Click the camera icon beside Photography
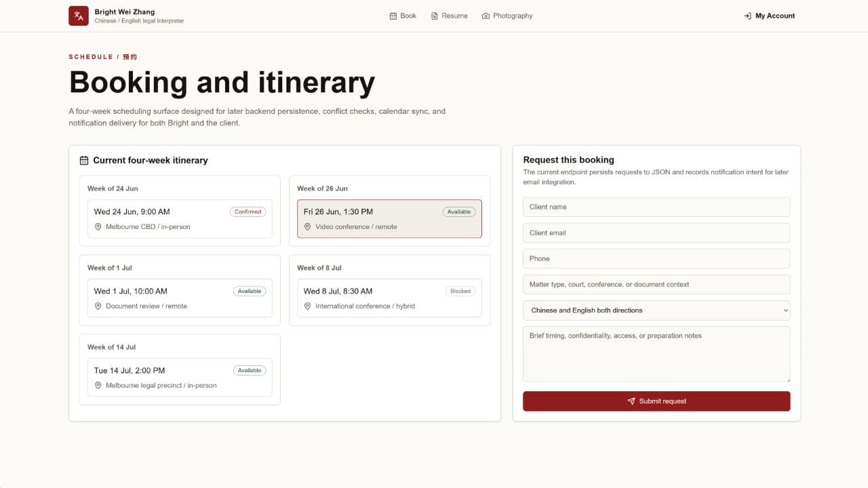This screenshot has height=488, width=868. click(x=486, y=16)
